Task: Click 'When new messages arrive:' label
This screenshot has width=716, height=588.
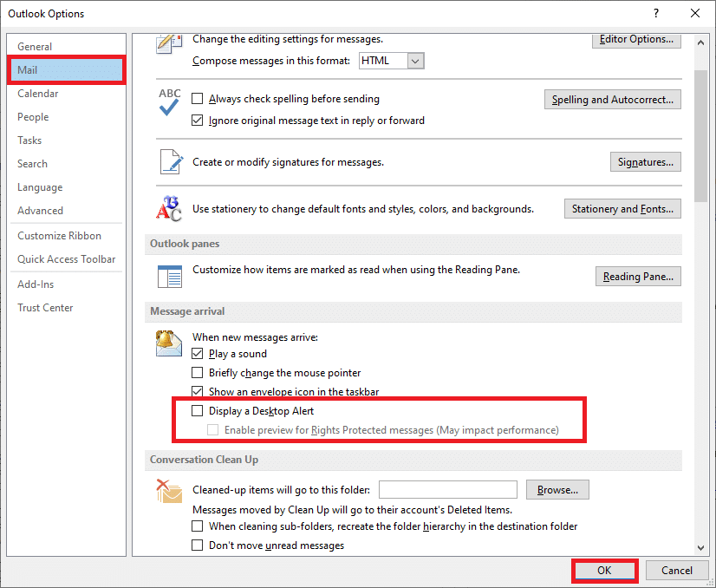Action: pyautogui.click(x=255, y=337)
